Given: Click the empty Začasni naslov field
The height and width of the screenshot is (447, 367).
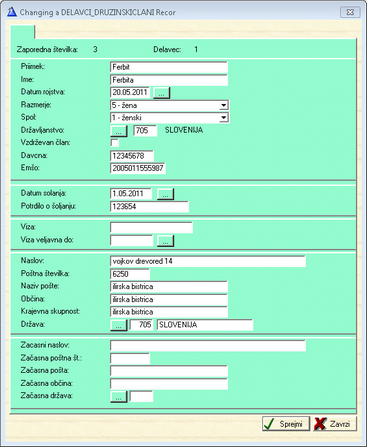Looking at the screenshot, I should tap(208, 345).
